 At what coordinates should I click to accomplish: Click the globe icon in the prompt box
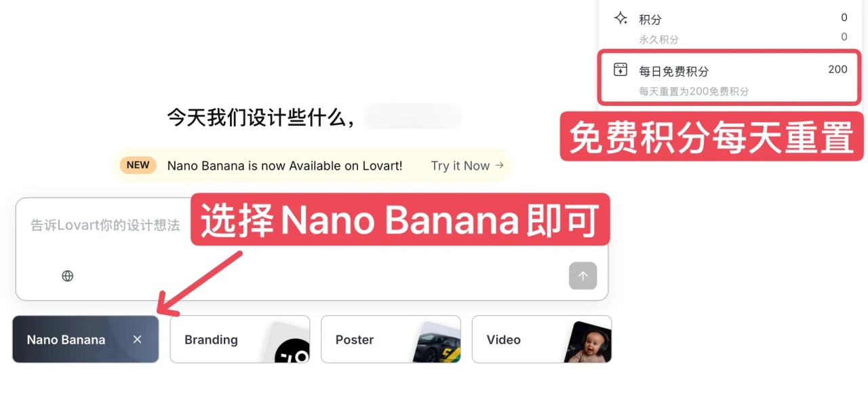tap(68, 276)
